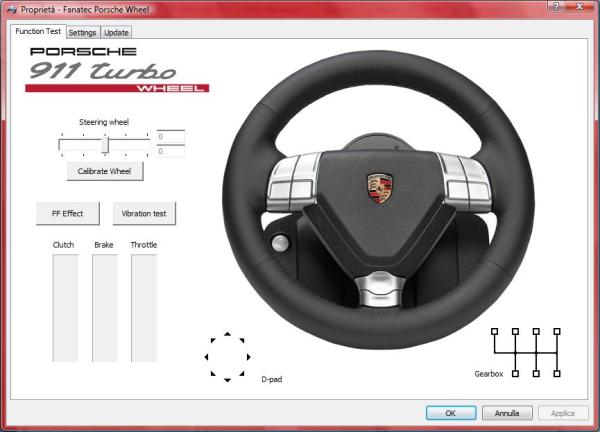
Task: Click the round silver knob left of hub
Action: coord(280,243)
